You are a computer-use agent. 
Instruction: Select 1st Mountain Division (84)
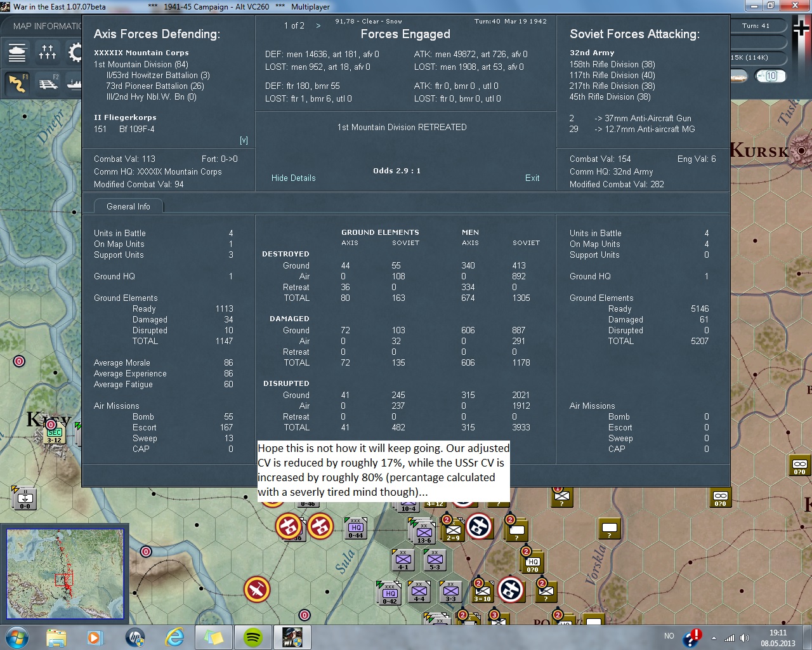click(x=141, y=65)
